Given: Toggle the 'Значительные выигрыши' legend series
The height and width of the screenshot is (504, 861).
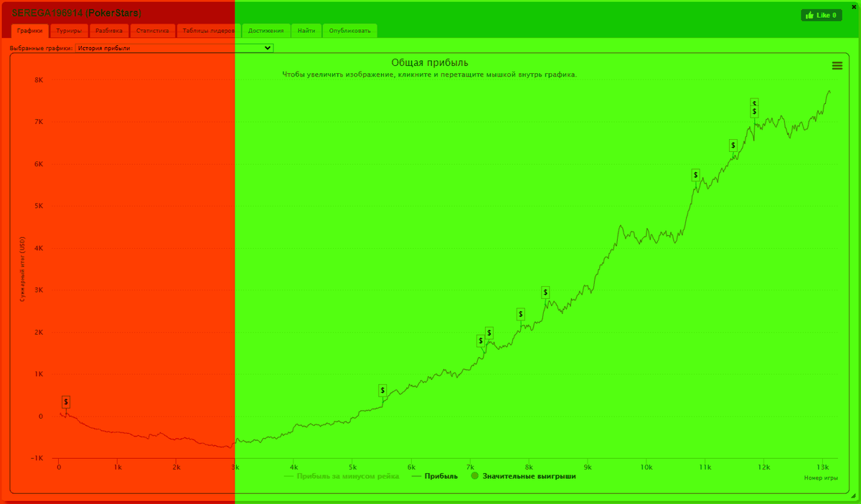Looking at the screenshot, I should (523, 475).
